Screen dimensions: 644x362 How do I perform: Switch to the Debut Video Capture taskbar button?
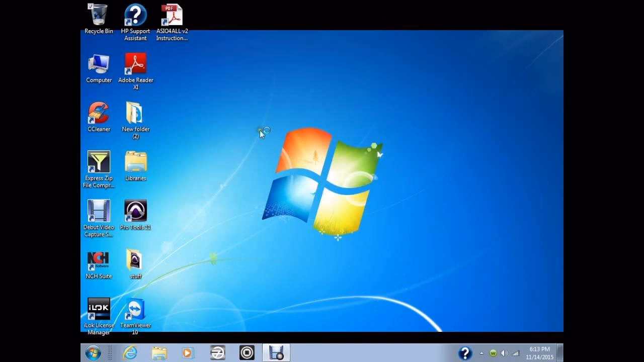[x=276, y=353]
